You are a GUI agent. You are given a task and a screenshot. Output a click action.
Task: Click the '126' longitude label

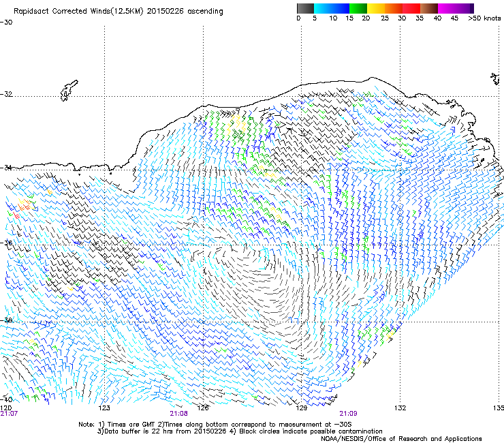point(203,408)
